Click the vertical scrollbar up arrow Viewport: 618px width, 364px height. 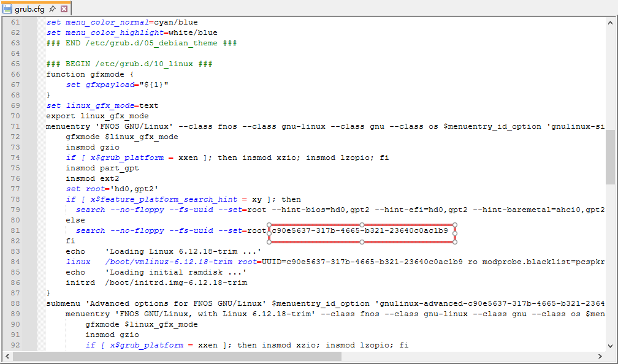[x=610, y=23]
